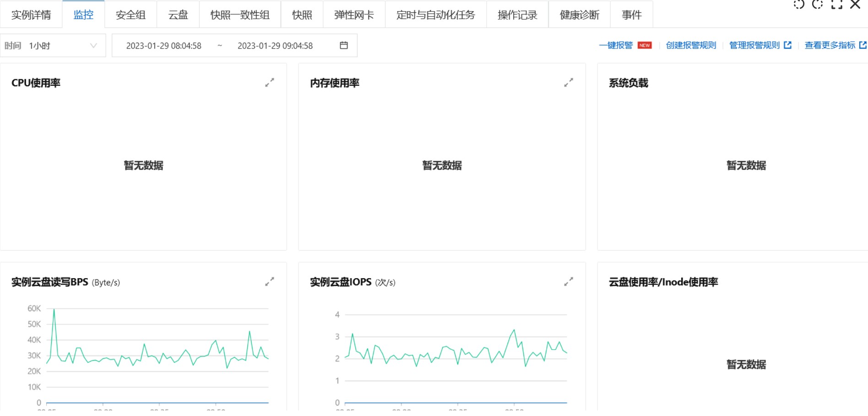Click the external-link icon beside 查看更多指标
Screen dimensions: 868x416
863,45
